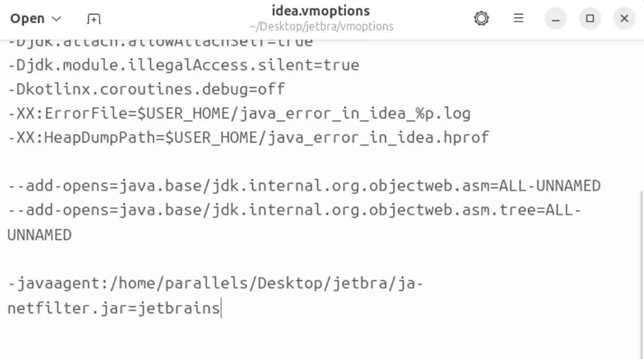Image resolution: width=644 pixels, height=359 pixels.
Task: Expand the recent documents arrow beside Open
Action: pyautogui.click(x=57, y=19)
